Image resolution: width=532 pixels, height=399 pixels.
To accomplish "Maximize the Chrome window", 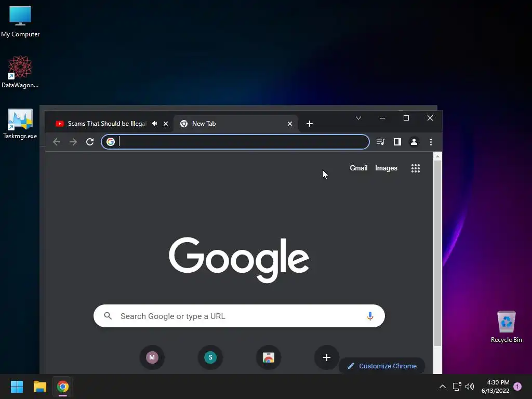I will (x=406, y=118).
